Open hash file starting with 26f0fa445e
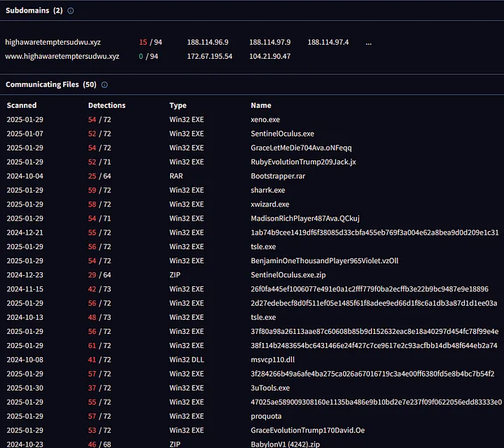The height and width of the screenshot is (448, 504). [x=370, y=289]
